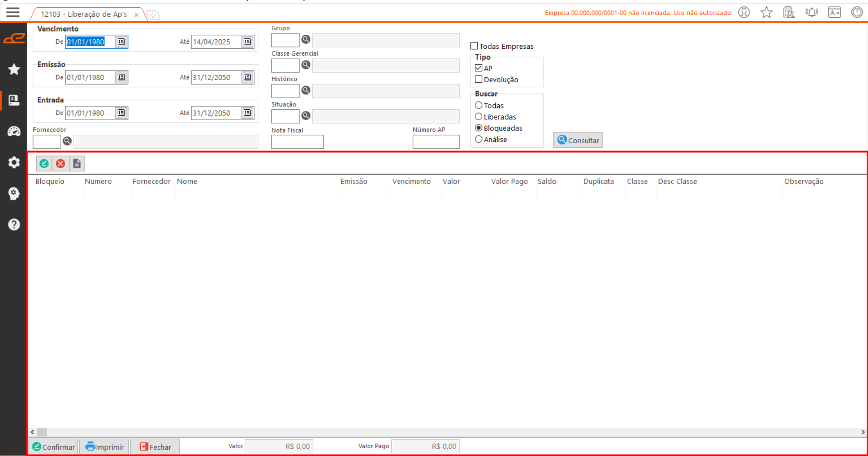
Task: Click the horizontal scrollbar right arrow
Action: click(863, 432)
